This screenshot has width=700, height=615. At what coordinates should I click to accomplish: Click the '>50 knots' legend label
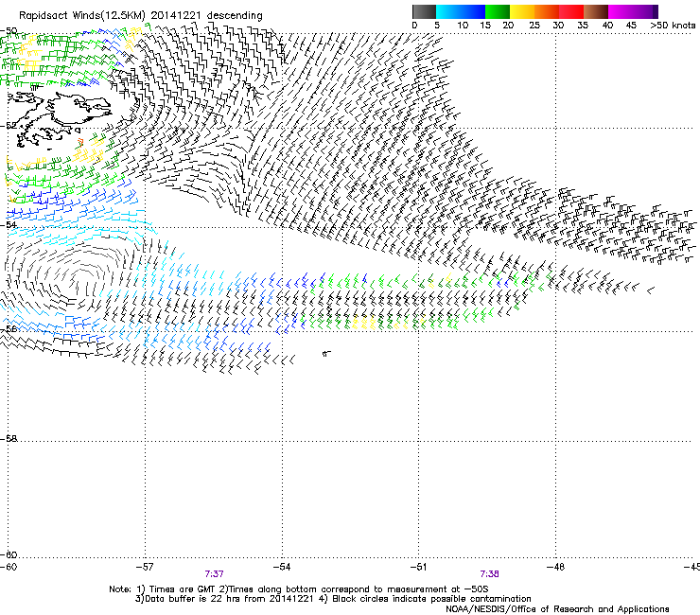pyautogui.click(x=673, y=26)
